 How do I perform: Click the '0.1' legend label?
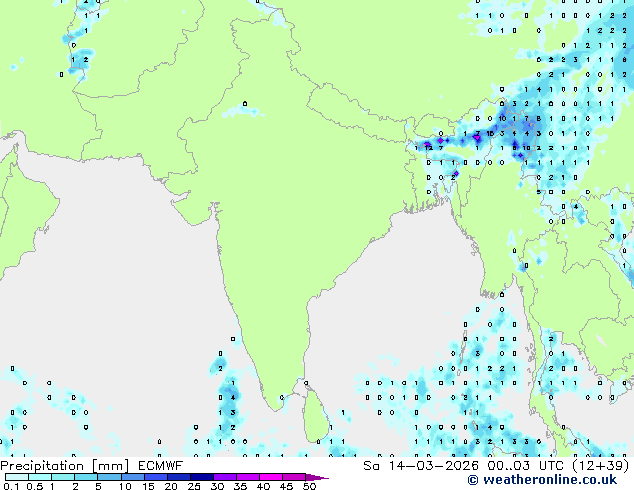coord(11,486)
